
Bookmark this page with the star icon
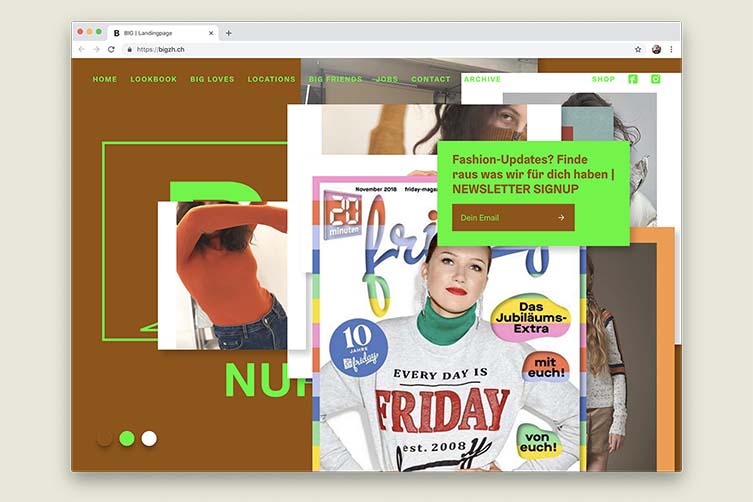click(638, 49)
